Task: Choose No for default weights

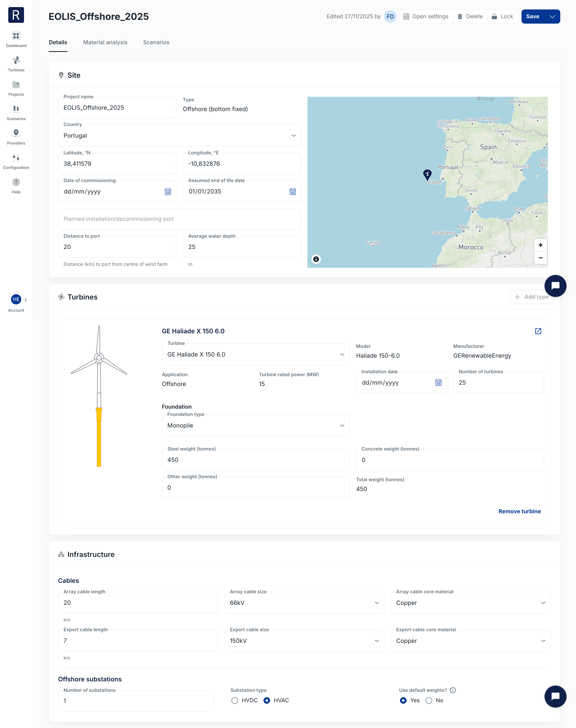Action: (x=429, y=700)
